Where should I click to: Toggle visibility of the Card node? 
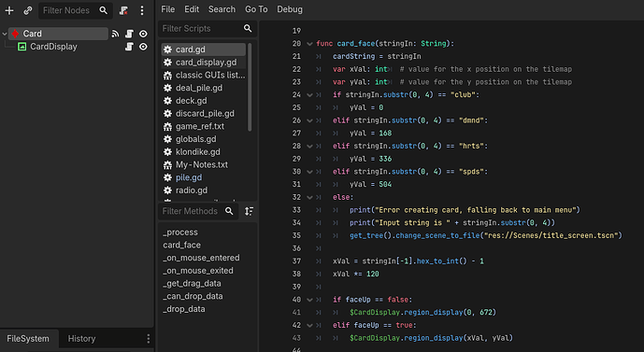click(x=143, y=34)
